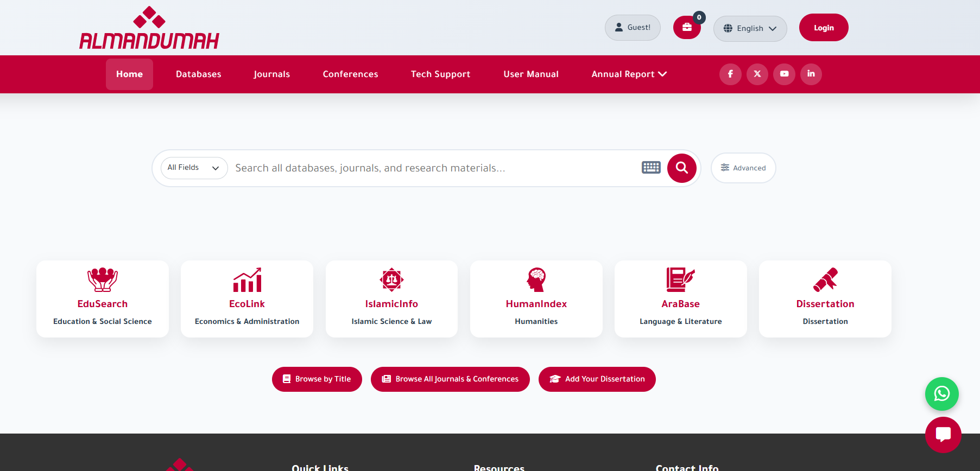Click Browse All Journals & Conferences

[x=450, y=379]
